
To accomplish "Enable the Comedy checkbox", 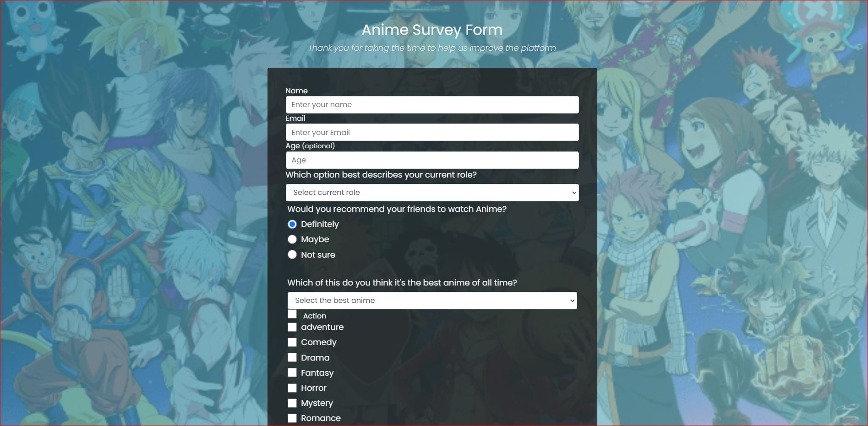I will coord(292,342).
